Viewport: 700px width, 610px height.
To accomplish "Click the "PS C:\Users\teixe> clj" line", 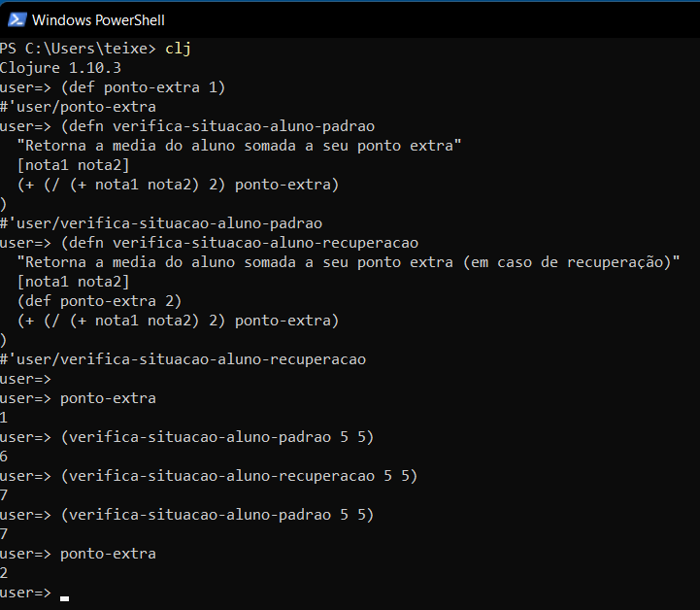I will 95,49.
